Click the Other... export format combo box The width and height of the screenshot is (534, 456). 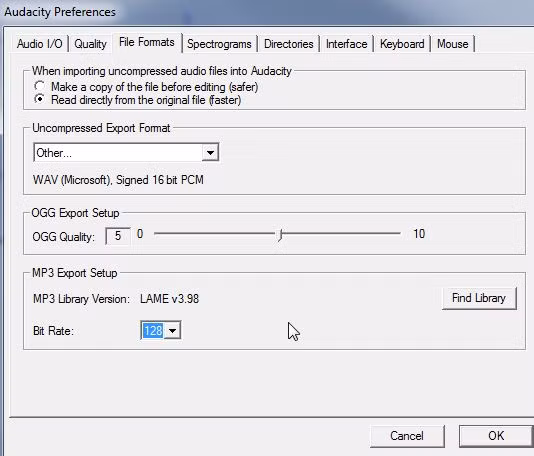[126, 153]
